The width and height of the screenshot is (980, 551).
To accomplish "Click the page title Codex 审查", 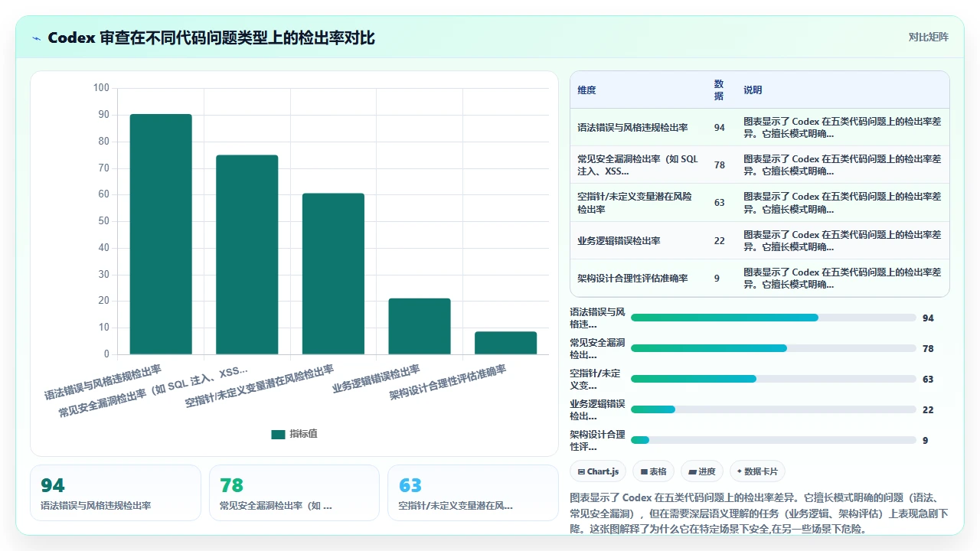I will coord(211,37).
